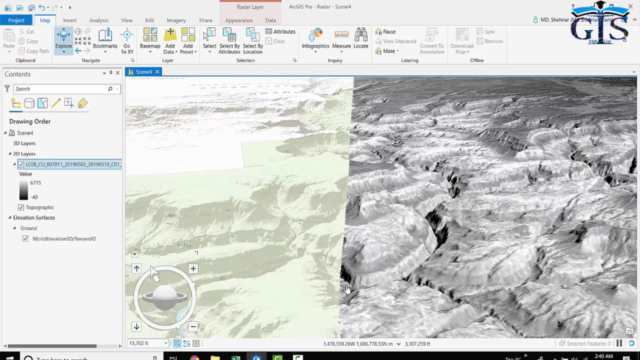Uncheck the Topographic basemap layer checkbox
This screenshot has height=360, width=640.
[21, 207]
